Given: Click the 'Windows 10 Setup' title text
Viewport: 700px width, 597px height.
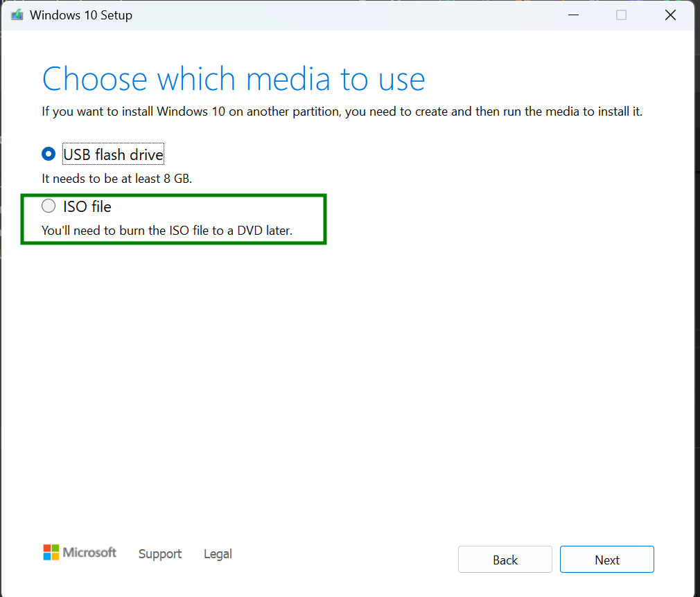Looking at the screenshot, I should [x=81, y=15].
